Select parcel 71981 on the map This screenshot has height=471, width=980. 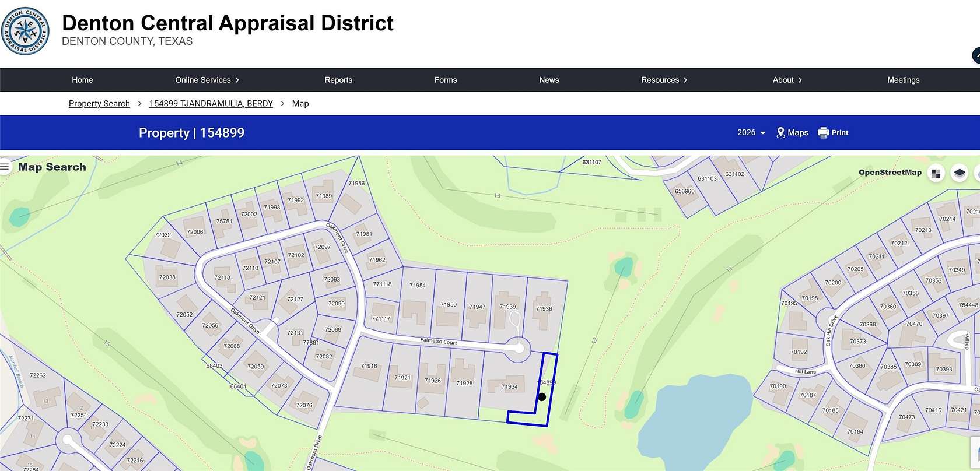(x=364, y=234)
